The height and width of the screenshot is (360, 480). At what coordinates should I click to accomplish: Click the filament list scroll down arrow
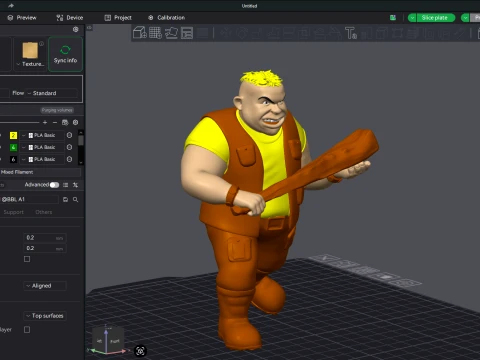tap(81, 162)
